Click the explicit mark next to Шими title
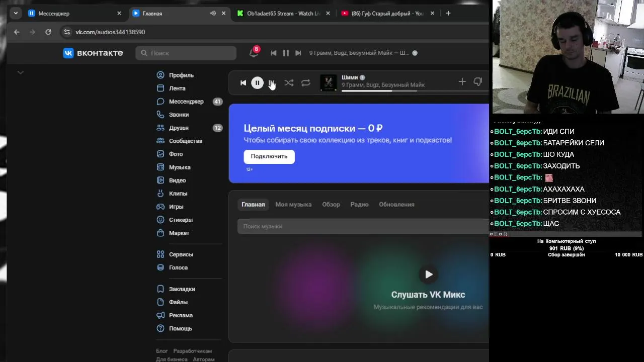 362,77
